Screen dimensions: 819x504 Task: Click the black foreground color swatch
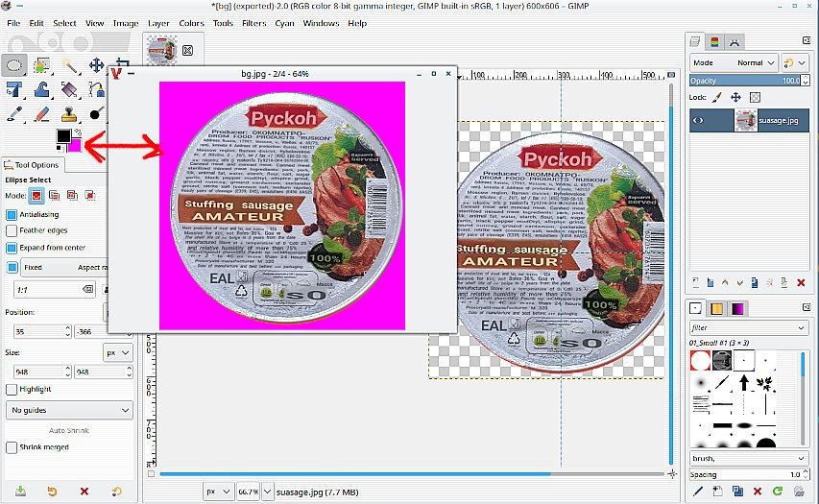pos(63,135)
